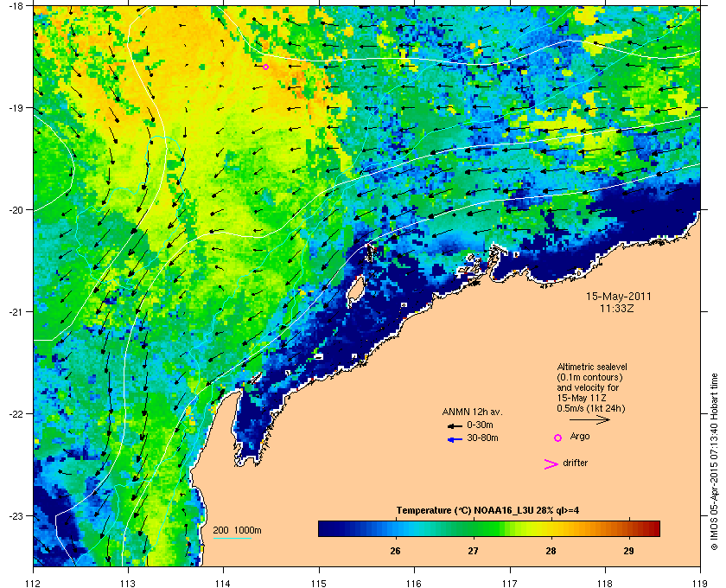726x588 pixels.
Task: Click the '0.5m/s (1kt 24h)' velocity text
Action: 591,408
